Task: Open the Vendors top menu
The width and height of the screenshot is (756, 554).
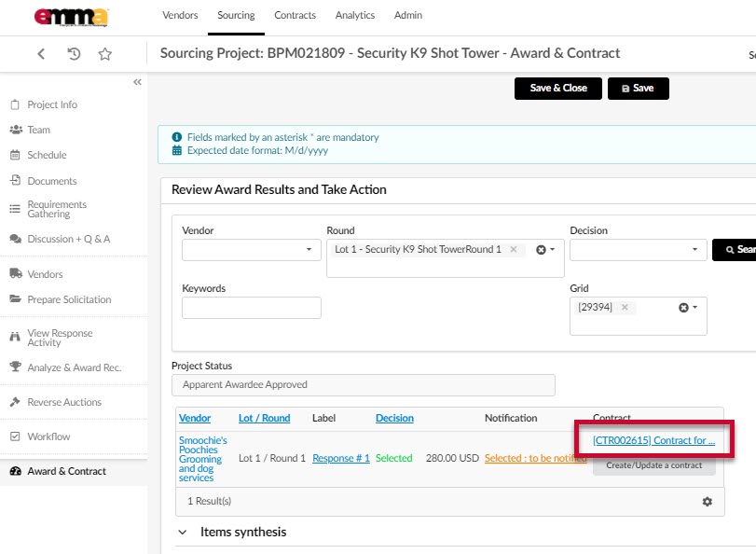Action: click(x=180, y=16)
